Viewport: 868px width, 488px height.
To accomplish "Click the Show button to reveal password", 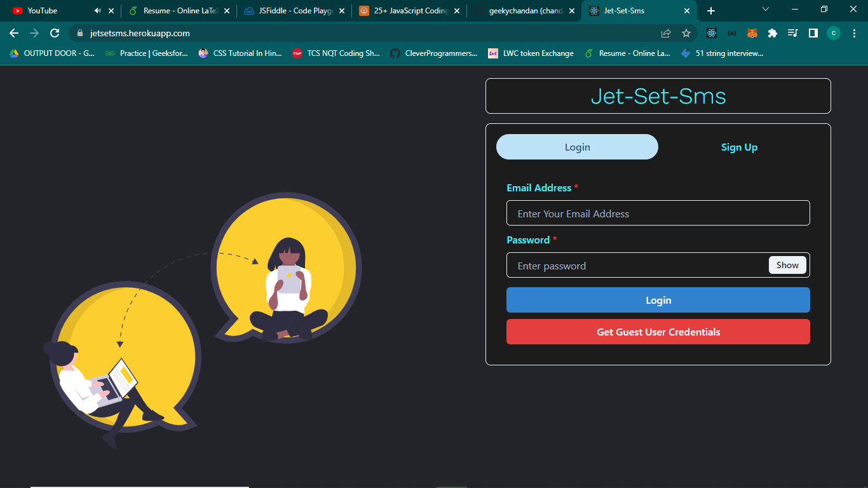I will click(787, 265).
